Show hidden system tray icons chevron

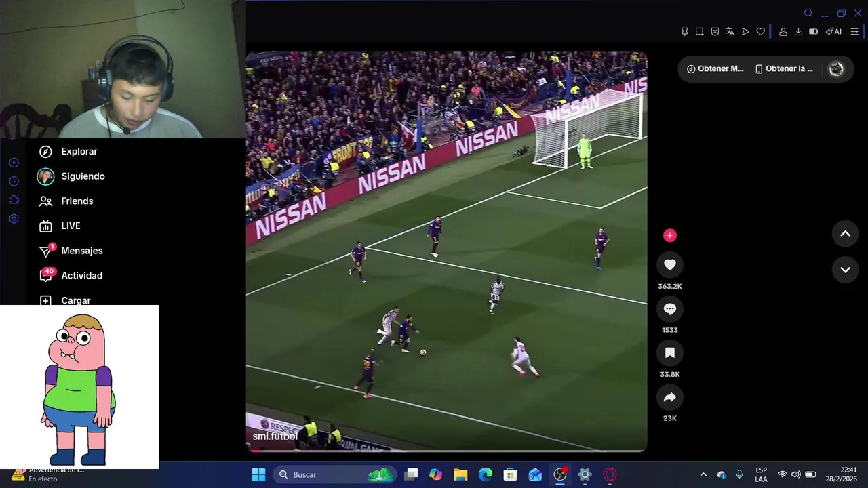point(703,474)
